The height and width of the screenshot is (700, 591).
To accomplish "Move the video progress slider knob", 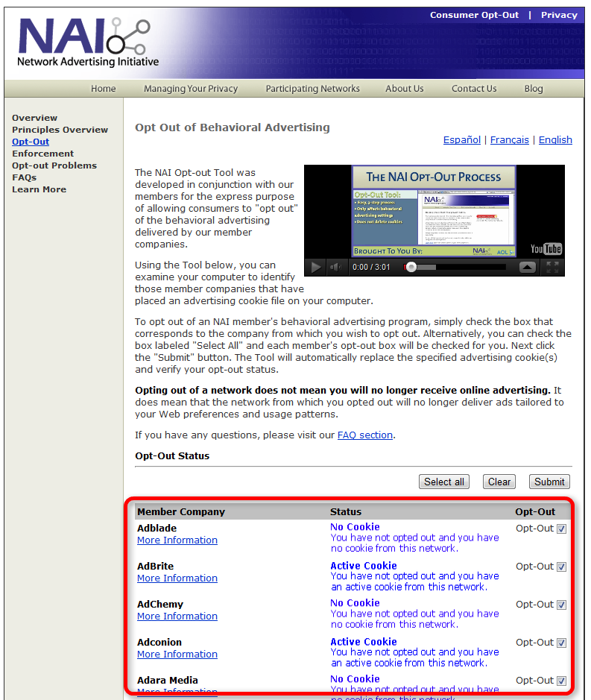I will (411, 267).
